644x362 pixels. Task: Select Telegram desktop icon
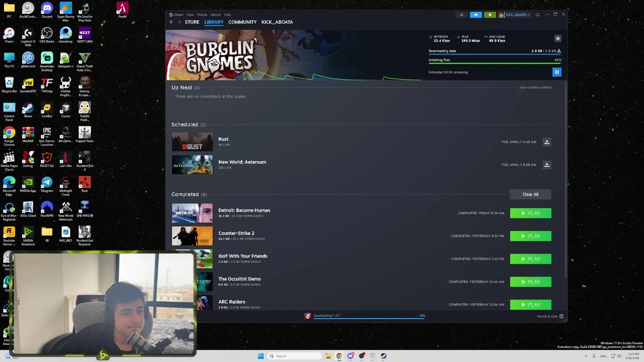coord(47,184)
